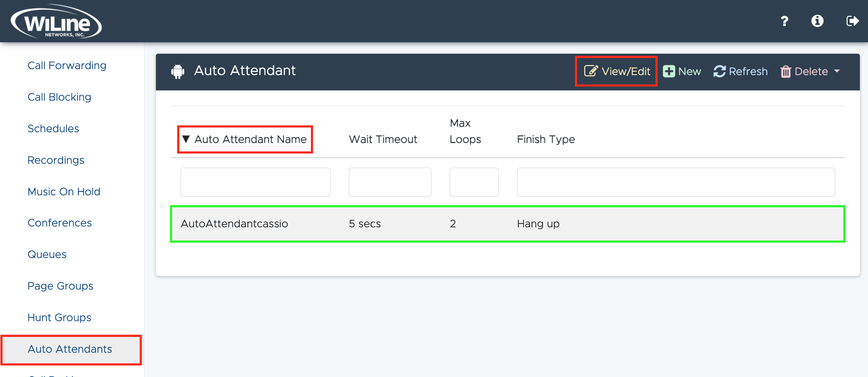The height and width of the screenshot is (377, 868).
Task: Go to Hunt Groups page
Action: [59, 318]
